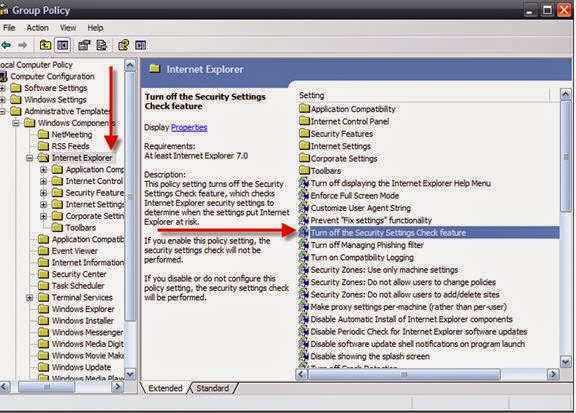This screenshot has width=576, height=413.
Task: Open the View menu
Action: click(x=68, y=28)
